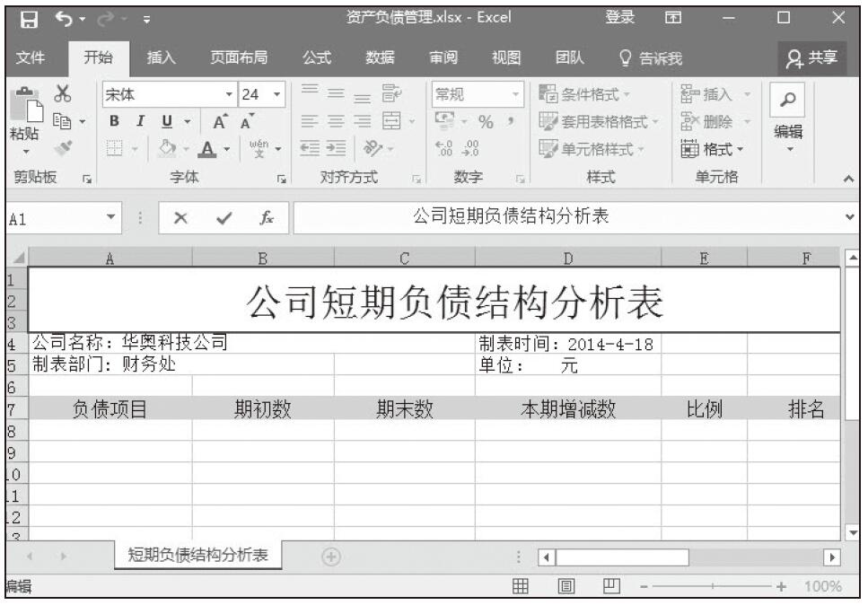868x605 pixels.
Task: Click the Save icon in the title bar
Action: (x=30, y=17)
